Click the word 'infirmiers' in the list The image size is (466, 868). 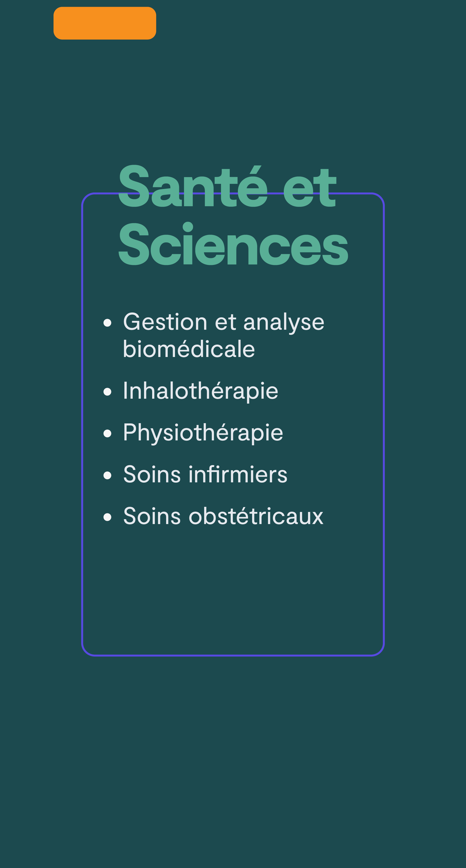point(238,474)
